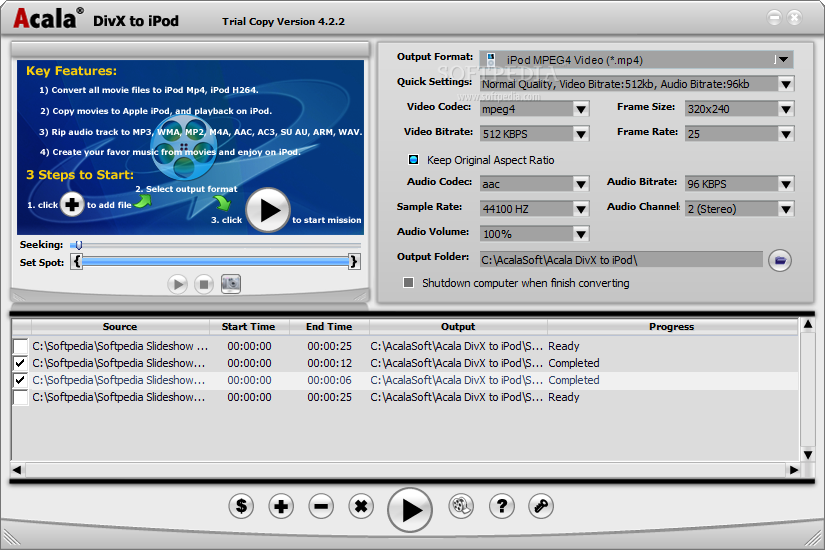Stop preview with the small stop button
Image resolution: width=825 pixels, height=550 pixels.
(x=204, y=284)
